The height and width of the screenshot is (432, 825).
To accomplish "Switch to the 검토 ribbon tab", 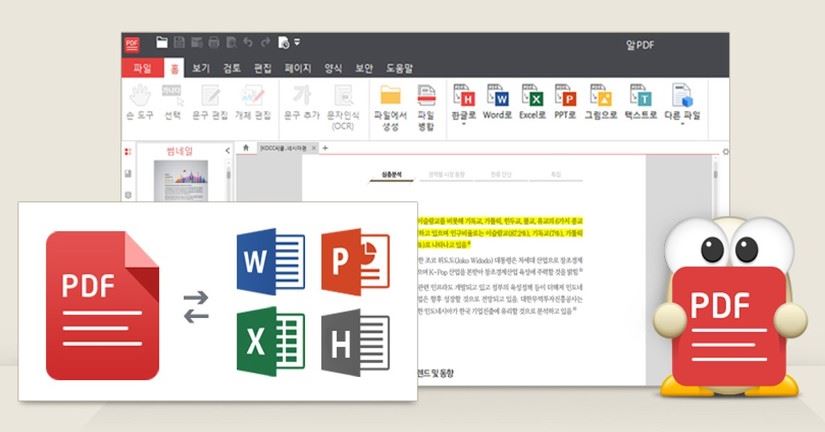I will click(x=232, y=68).
